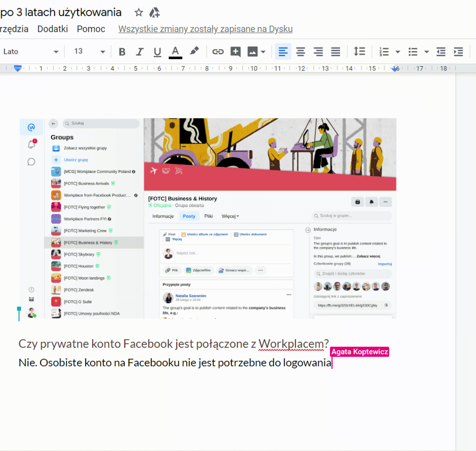The height and width of the screenshot is (451, 476).
Task: Click the Plik attachment button
Action: [172, 270]
